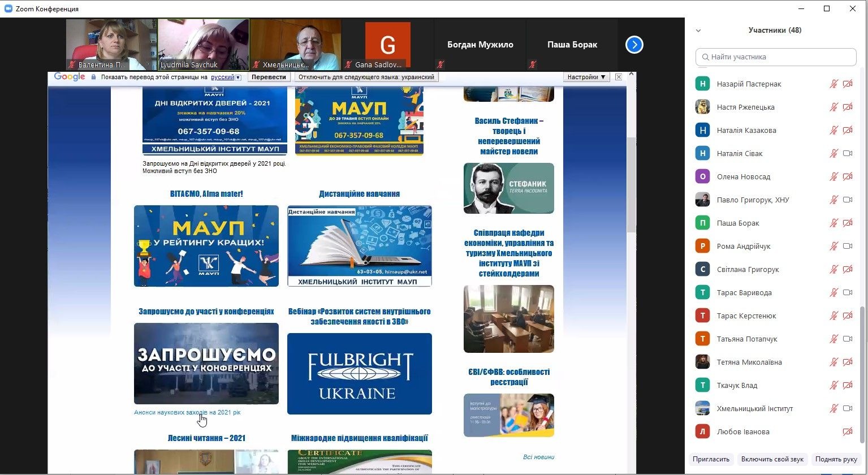The width and height of the screenshot is (868, 475).
Task: Click the muted mic icon for Назарій Пастернак
Action: point(833,84)
